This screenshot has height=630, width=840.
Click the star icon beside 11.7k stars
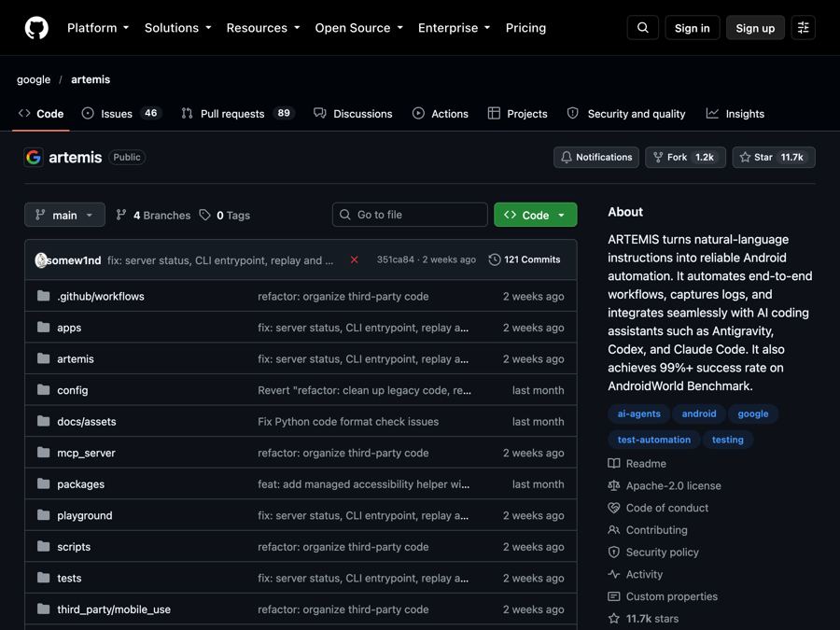click(614, 618)
